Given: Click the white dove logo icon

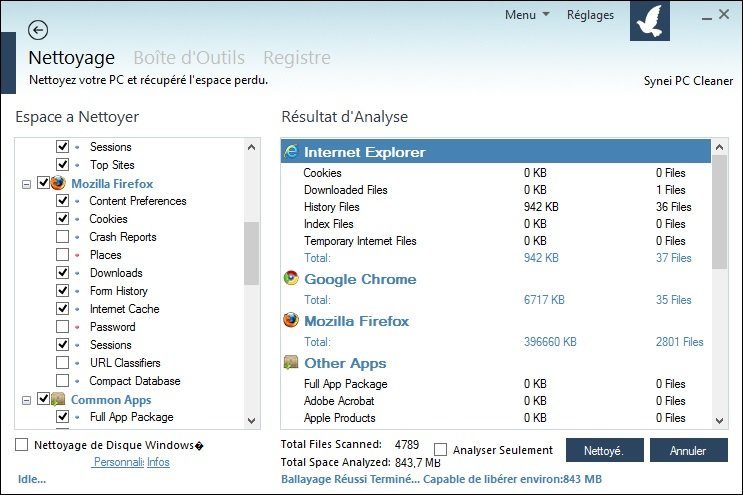Looking at the screenshot, I should click(650, 21).
